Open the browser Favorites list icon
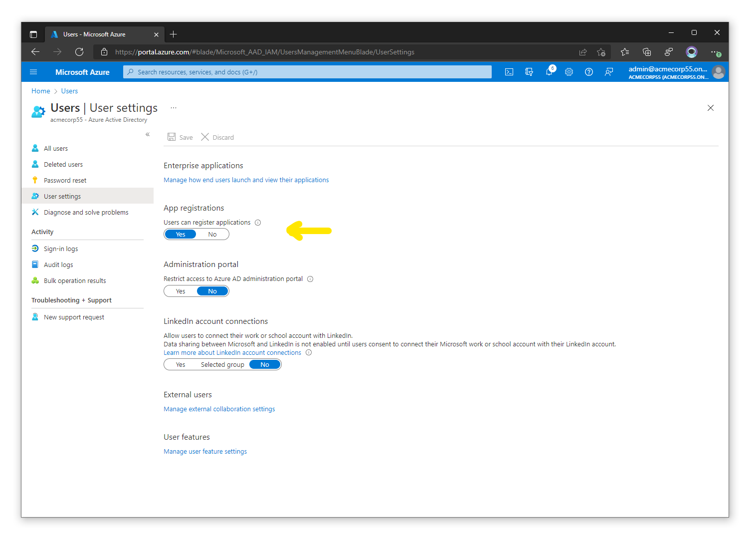Screen dimensions: 756x547 [625, 52]
